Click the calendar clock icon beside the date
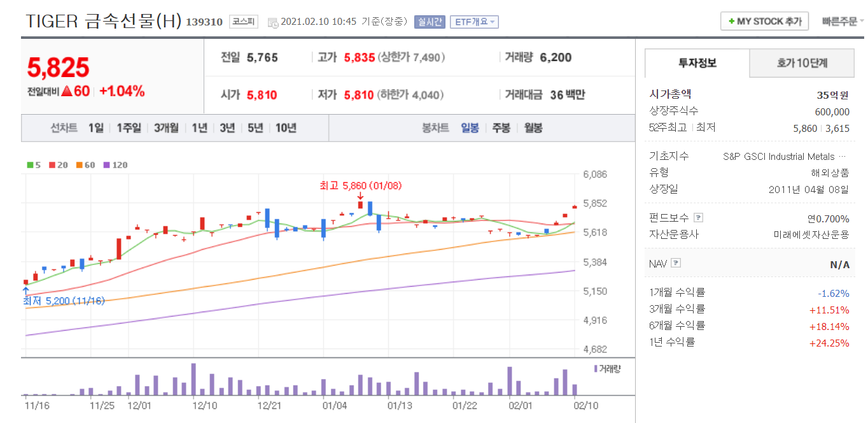Image resolution: width=868 pixels, height=423 pixels. (x=273, y=22)
